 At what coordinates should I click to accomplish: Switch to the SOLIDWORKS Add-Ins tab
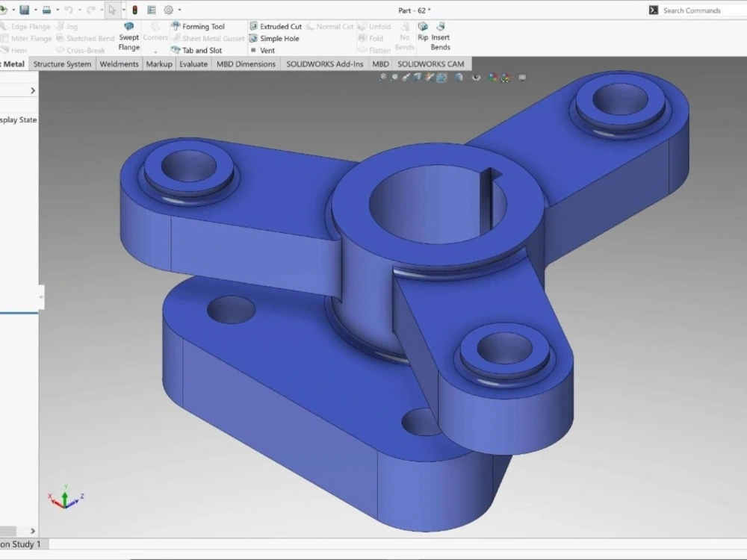[x=324, y=63]
